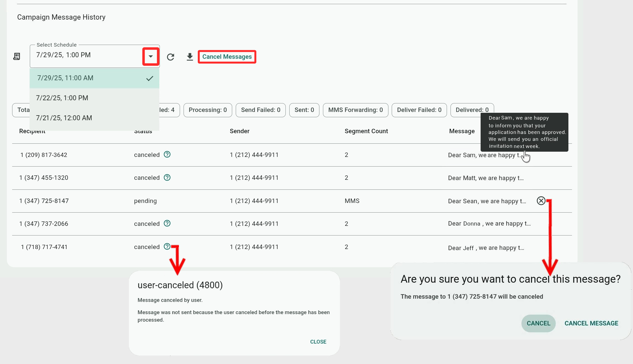
Task: Click cancel X icon on pending Sean message
Action: click(541, 201)
